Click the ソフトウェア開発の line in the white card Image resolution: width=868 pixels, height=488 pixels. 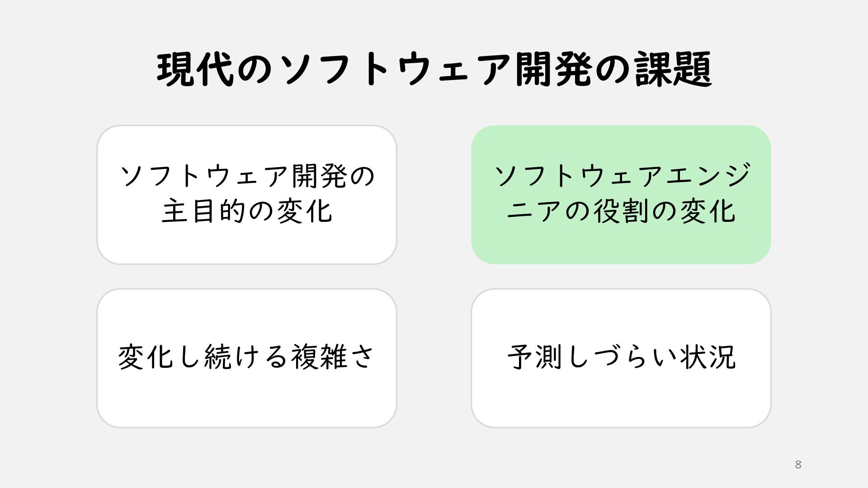pos(247,176)
